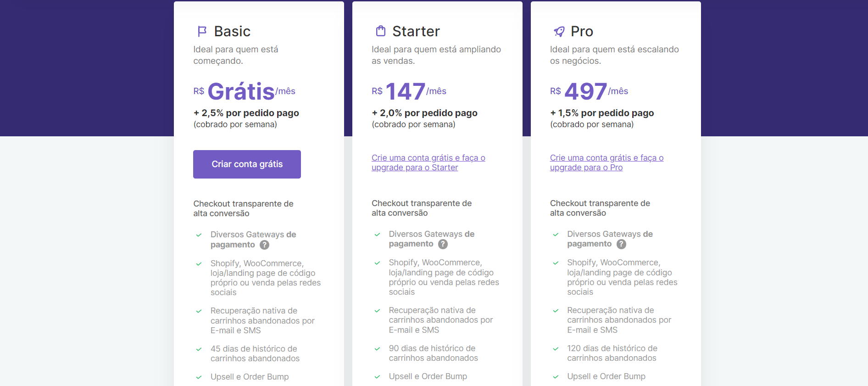Click the bag icon beside Starter
The height and width of the screenshot is (386, 868).
coord(380,31)
